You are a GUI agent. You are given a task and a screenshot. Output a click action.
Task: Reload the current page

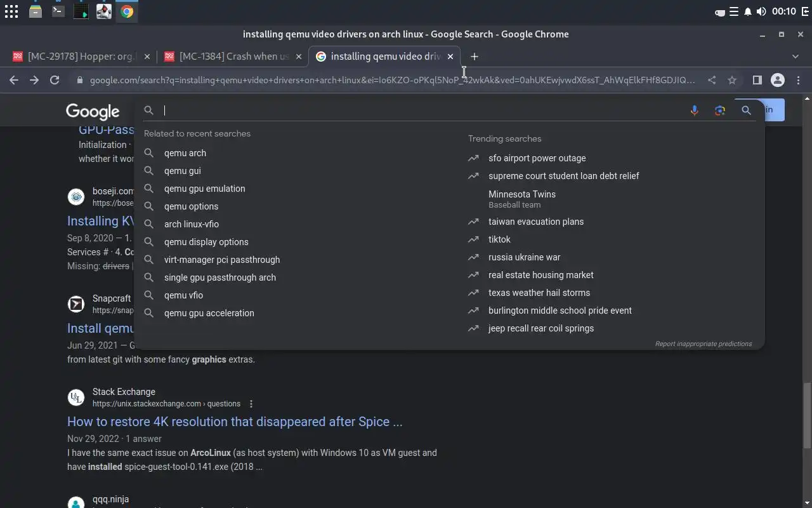55,80
